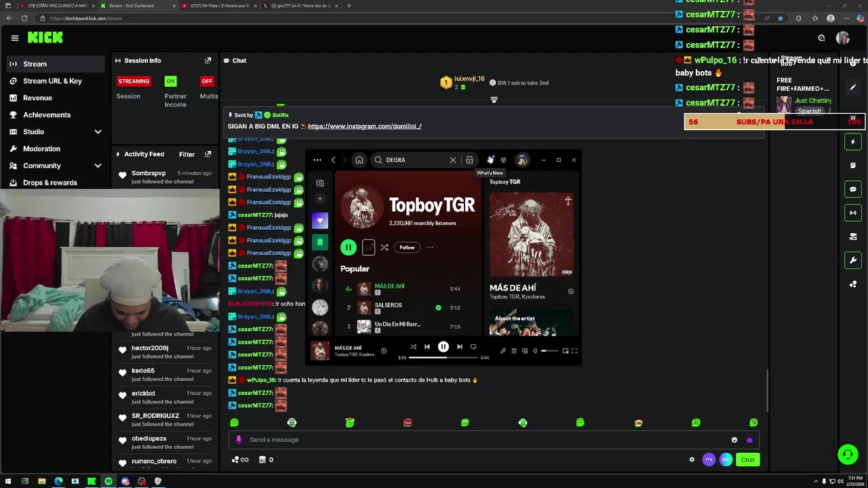Open Stream in the Kick sidebar
Viewport: 868px width, 488px height.
pos(55,64)
